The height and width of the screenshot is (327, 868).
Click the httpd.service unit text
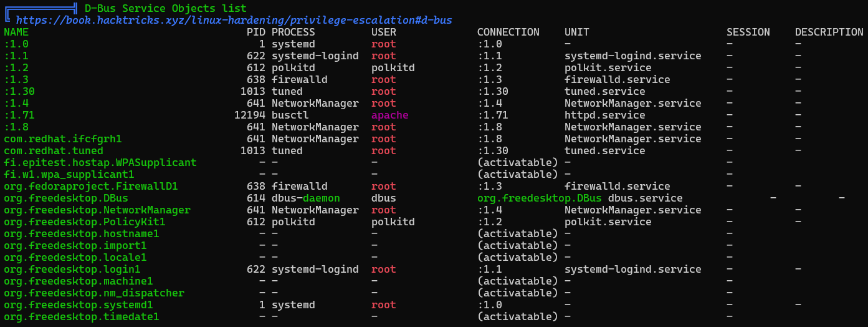pos(605,115)
